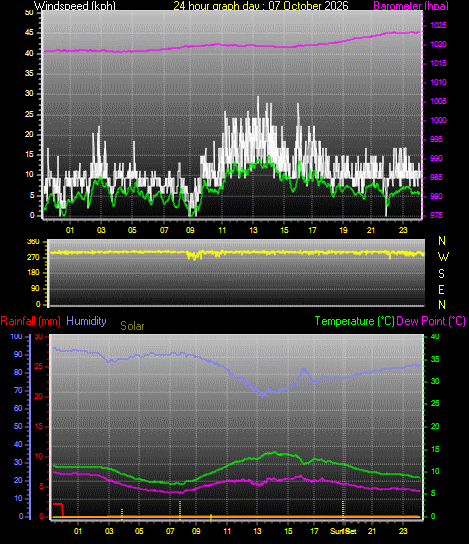Screen dimensions: 469x544
Task: Click the SunSet label on the lower time axis
Action: click(x=343, y=531)
